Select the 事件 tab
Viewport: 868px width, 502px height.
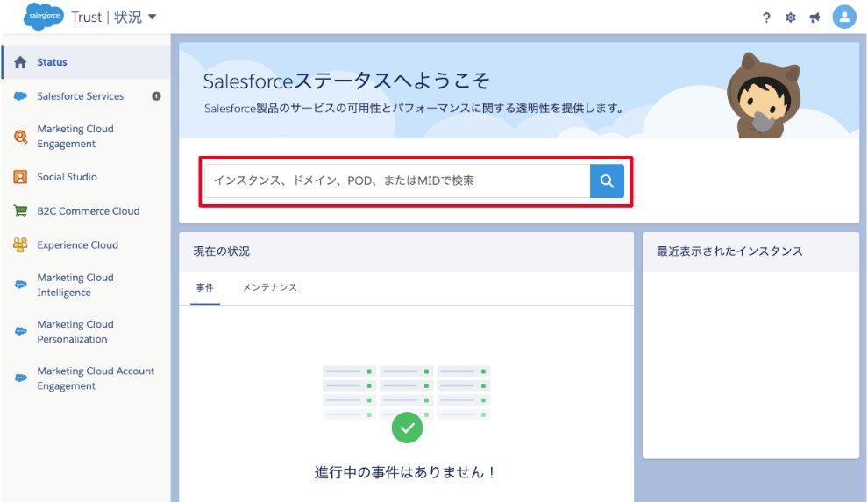205,287
